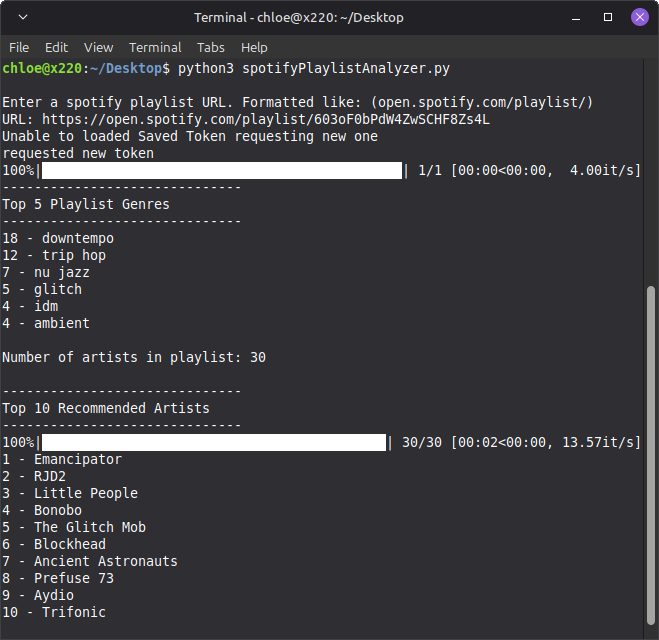Click the 'Enter a spotify playlist URL' prompt line

(x=298, y=103)
